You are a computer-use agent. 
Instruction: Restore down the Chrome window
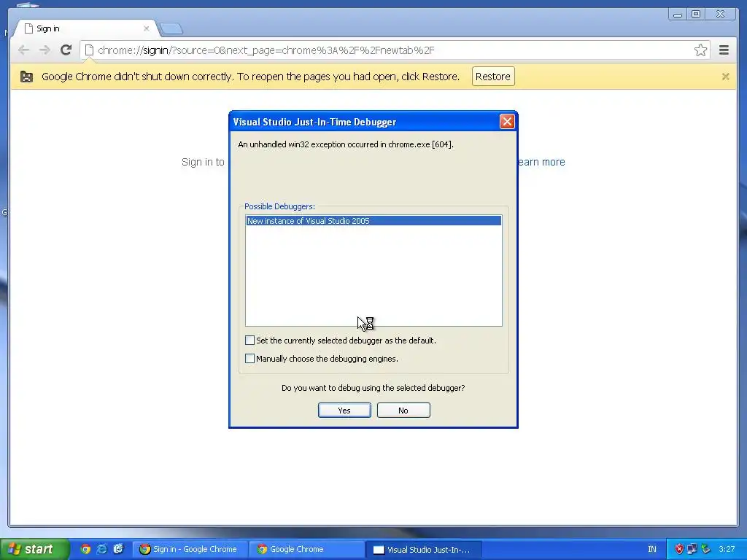pyautogui.click(x=696, y=15)
